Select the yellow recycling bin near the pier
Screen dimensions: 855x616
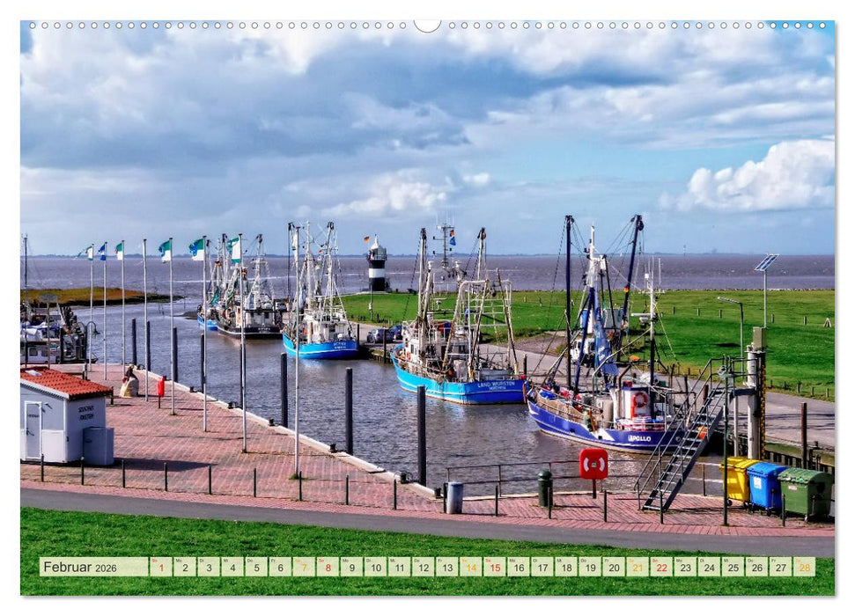(x=739, y=480)
